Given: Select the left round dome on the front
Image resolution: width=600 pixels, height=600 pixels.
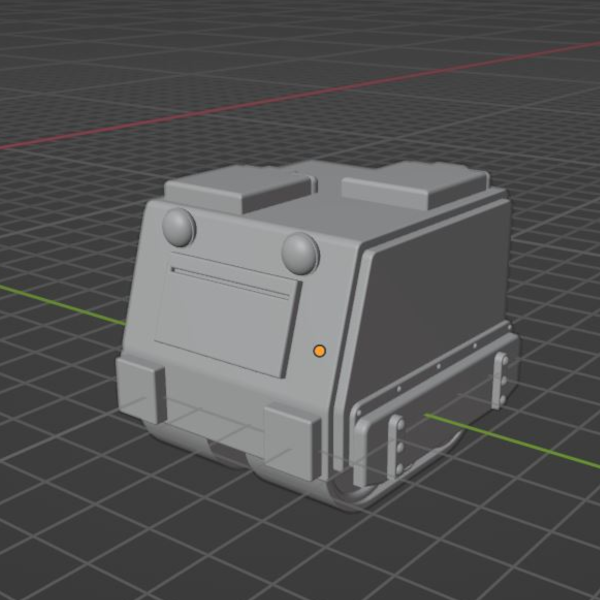Looking at the screenshot, I should coord(179,227).
